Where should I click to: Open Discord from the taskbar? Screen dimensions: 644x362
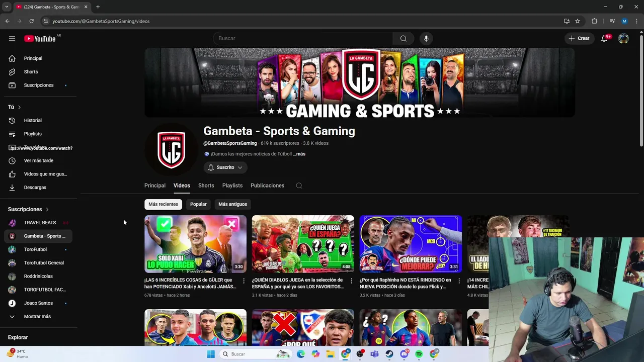point(404,354)
